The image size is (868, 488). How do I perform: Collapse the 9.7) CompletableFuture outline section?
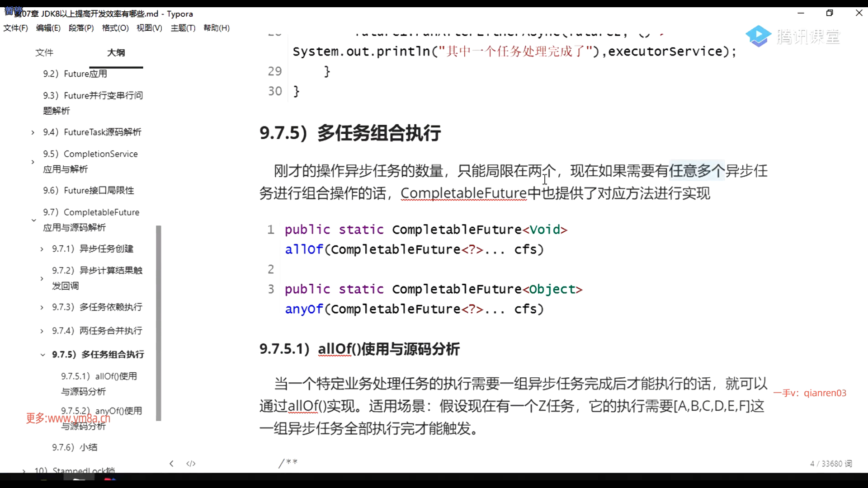point(33,220)
